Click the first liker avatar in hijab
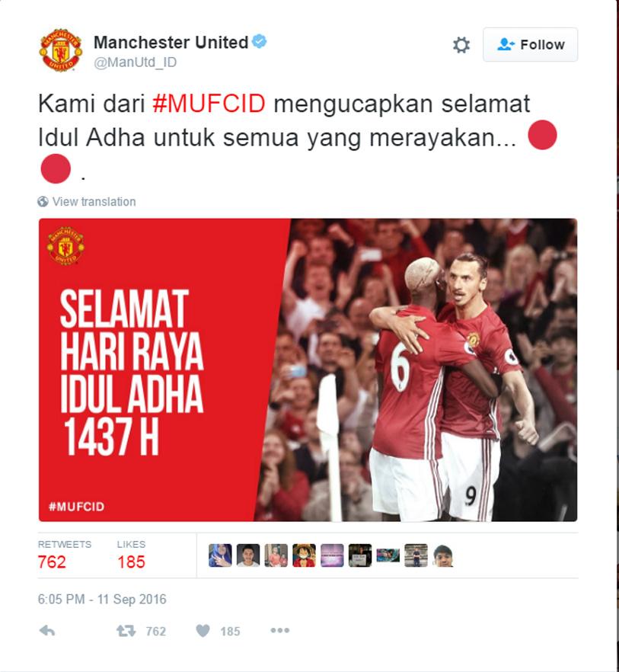Viewport: 619px width, 672px height. tap(220, 555)
